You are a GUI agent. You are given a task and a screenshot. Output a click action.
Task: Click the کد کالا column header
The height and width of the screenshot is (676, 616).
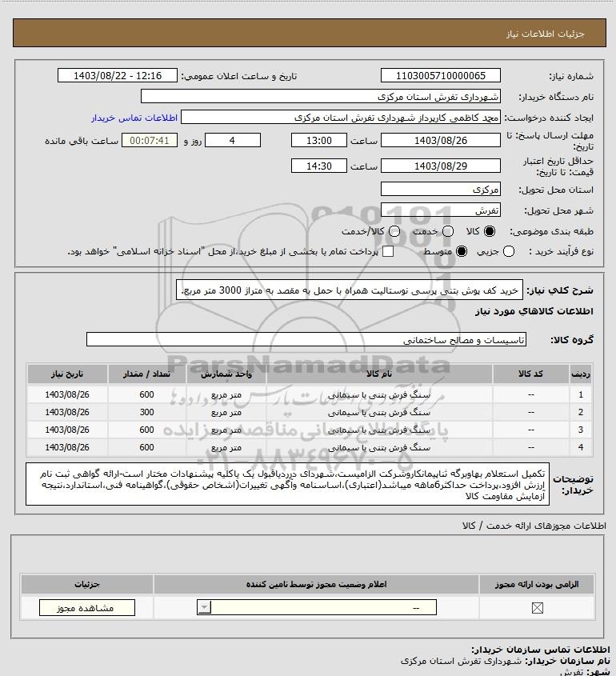pos(530,374)
